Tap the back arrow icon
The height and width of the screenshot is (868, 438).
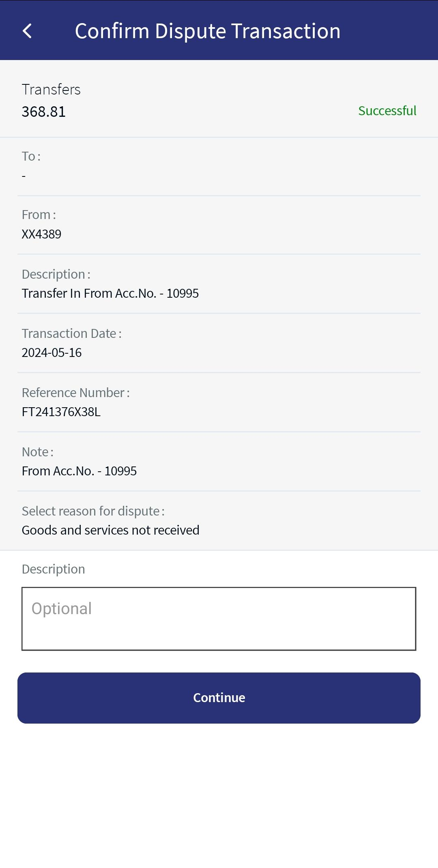tap(27, 31)
